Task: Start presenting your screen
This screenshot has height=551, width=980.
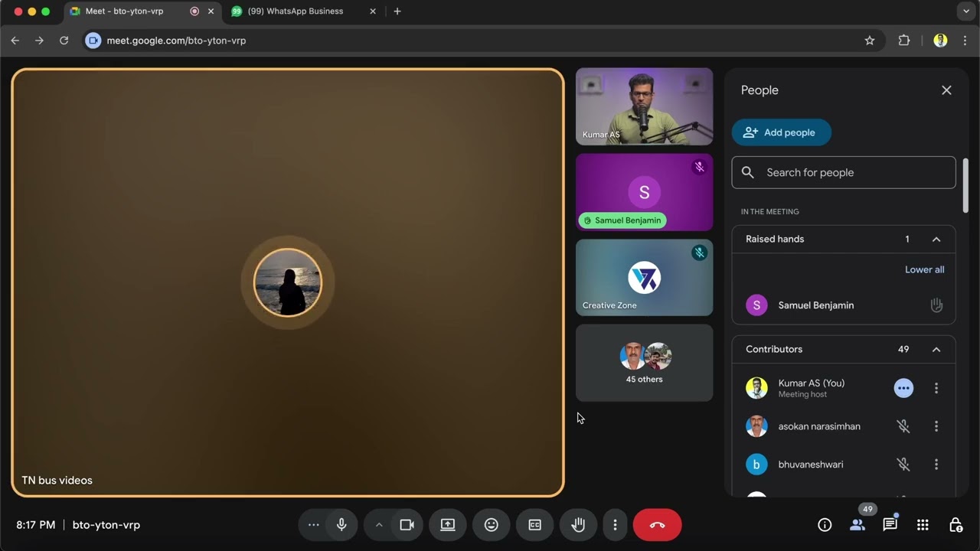Action: [448, 525]
